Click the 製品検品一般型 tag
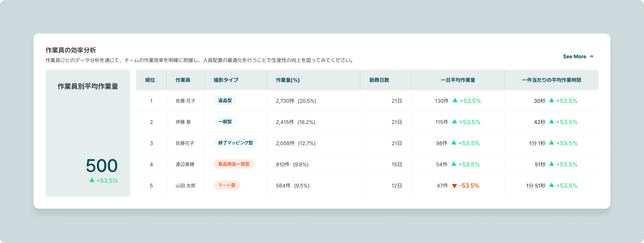The height and width of the screenshot is (243, 644). coord(234,164)
